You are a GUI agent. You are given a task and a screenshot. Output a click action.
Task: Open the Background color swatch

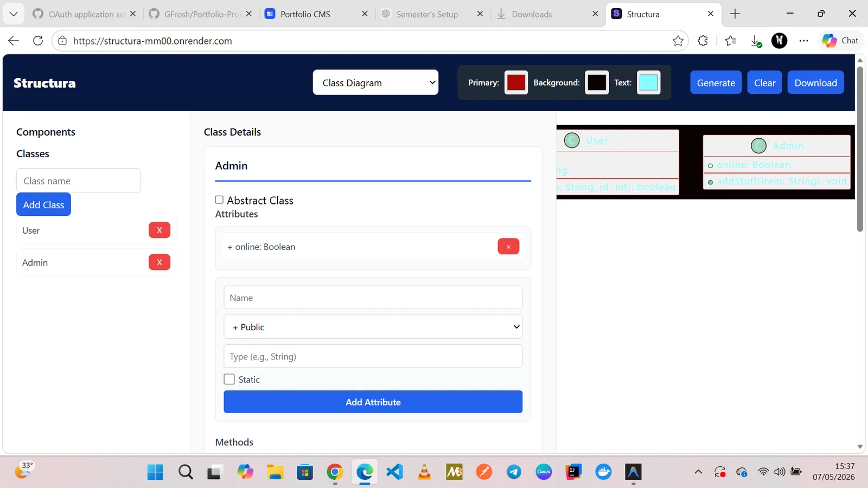click(x=597, y=82)
